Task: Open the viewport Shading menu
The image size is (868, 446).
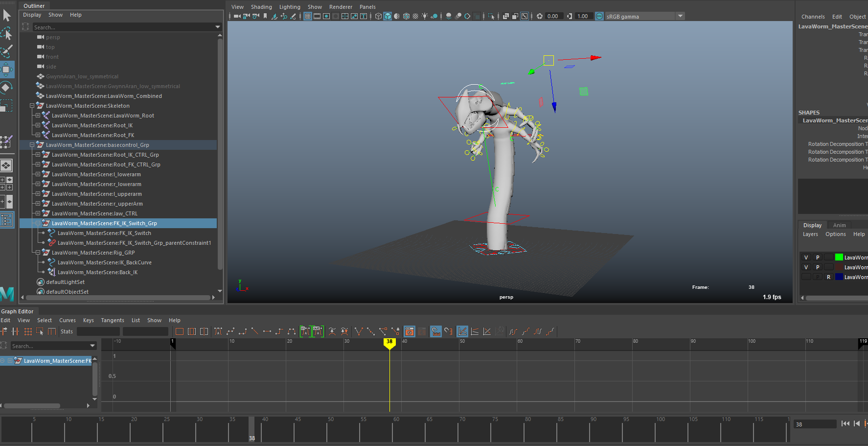Action: click(x=261, y=7)
